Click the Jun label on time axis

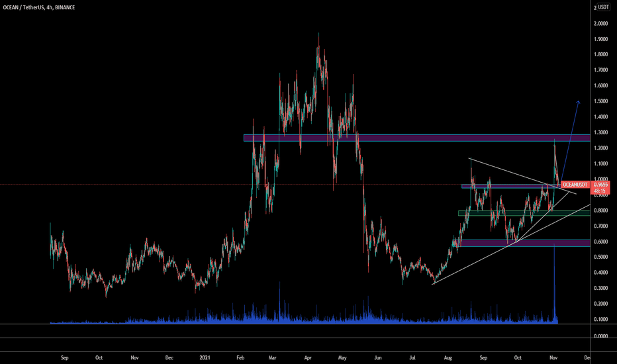click(378, 357)
